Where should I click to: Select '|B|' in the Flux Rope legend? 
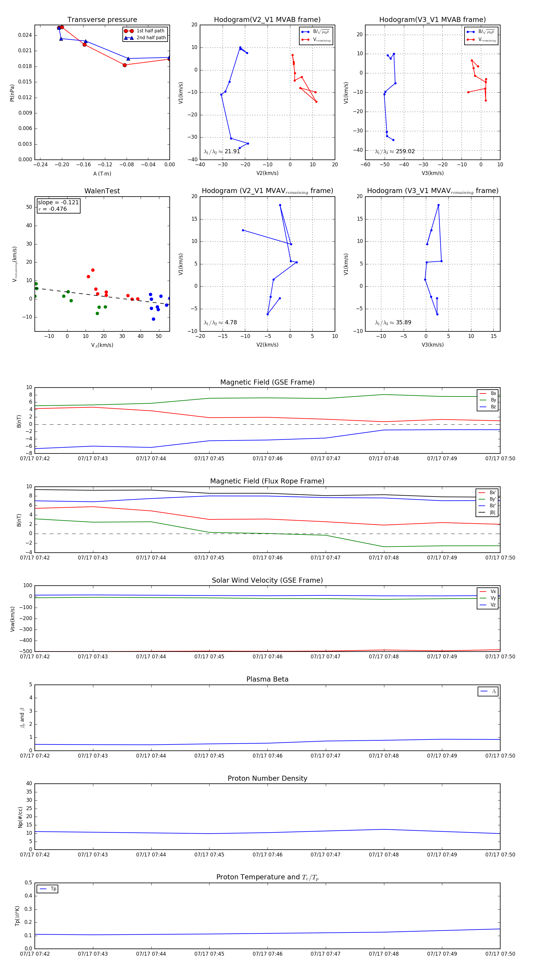click(x=487, y=513)
